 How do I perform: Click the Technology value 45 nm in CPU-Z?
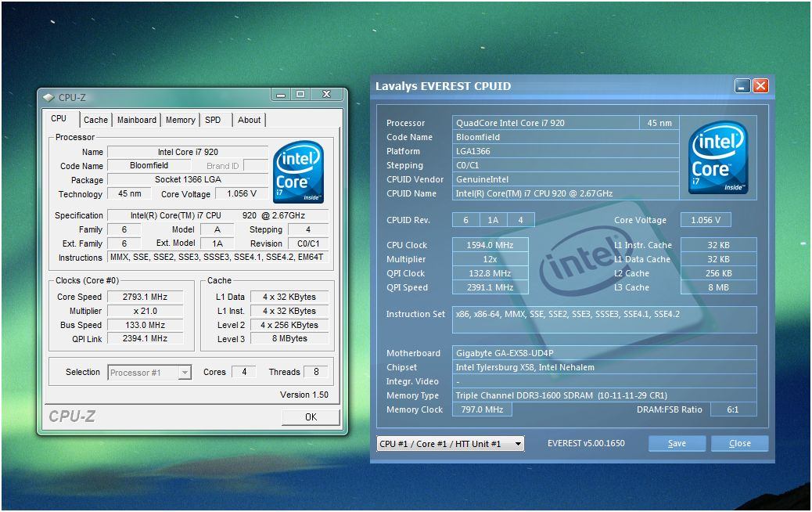[129, 193]
